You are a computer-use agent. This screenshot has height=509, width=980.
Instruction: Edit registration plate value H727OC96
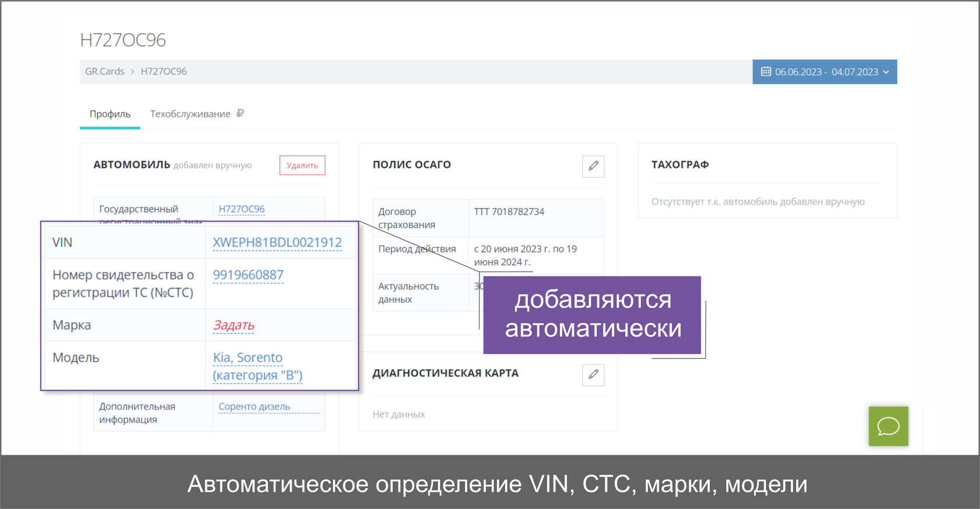pyautogui.click(x=242, y=209)
